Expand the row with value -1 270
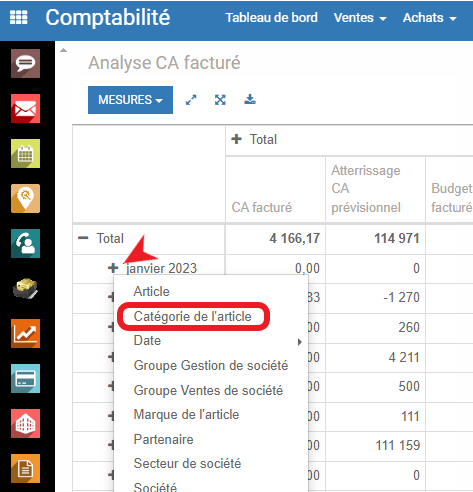This screenshot has height=492, width=473. click(111, 297)
